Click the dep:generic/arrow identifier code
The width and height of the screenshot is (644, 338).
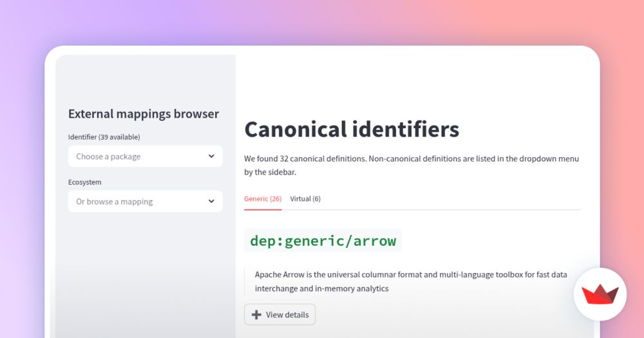coord(323,241)
